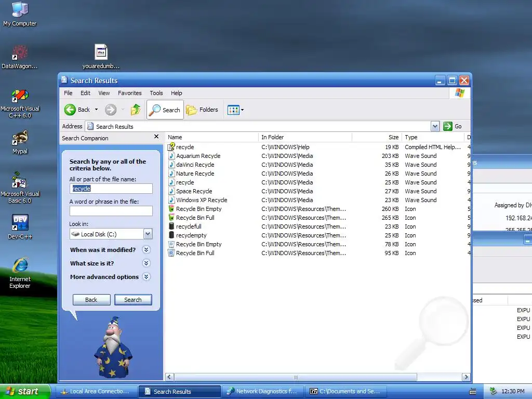Expand 'When was it modified?' section

(x=146, y=250)
